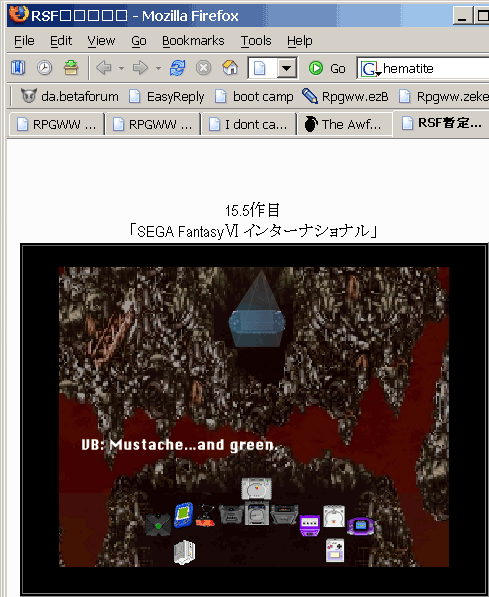Click the red Virtual Boy sprite

point(206,516)
